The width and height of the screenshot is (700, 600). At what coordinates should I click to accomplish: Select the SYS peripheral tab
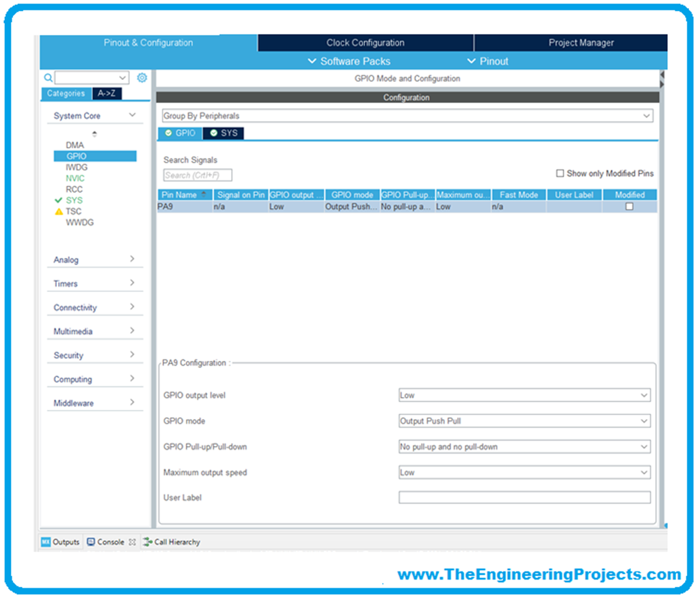224,133
